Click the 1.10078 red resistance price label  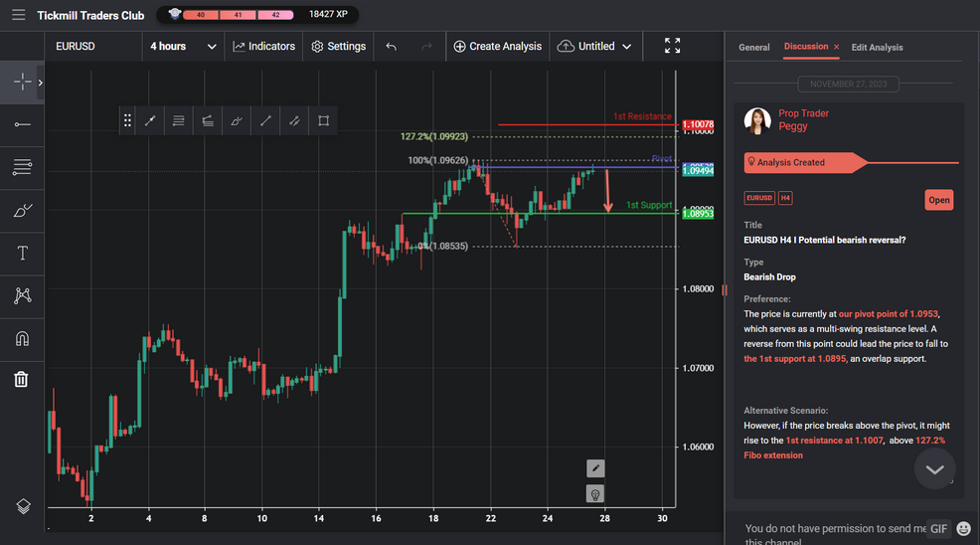pyautogui.click(x=698, y=124)
